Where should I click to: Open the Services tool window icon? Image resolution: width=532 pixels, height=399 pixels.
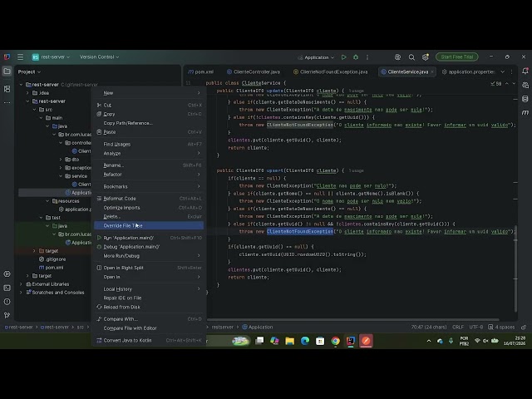7,273
